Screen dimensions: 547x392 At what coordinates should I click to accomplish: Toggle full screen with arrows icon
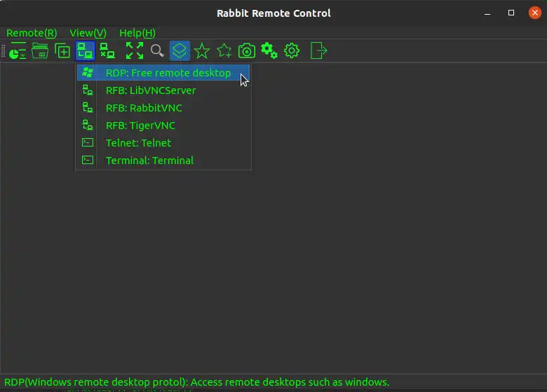(135, 51)
